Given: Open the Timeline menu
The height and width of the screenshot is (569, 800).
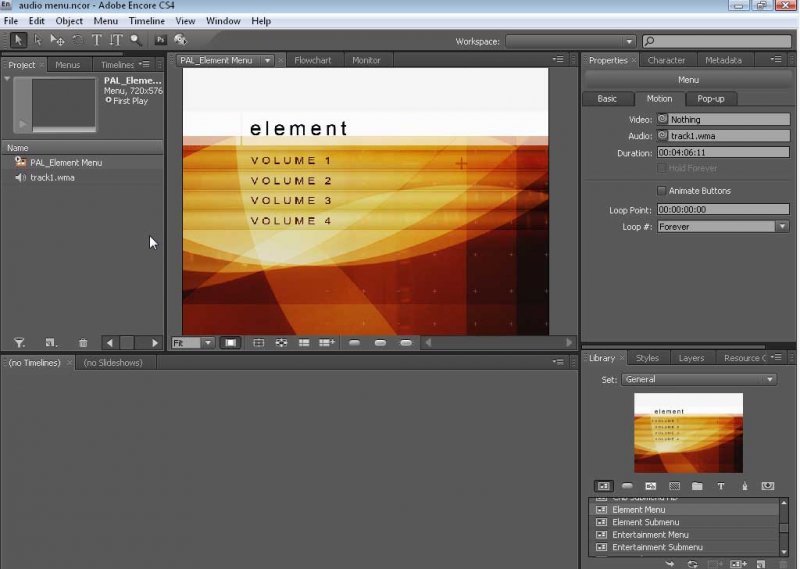Looking at the screenshot, I should click(147, 20).
